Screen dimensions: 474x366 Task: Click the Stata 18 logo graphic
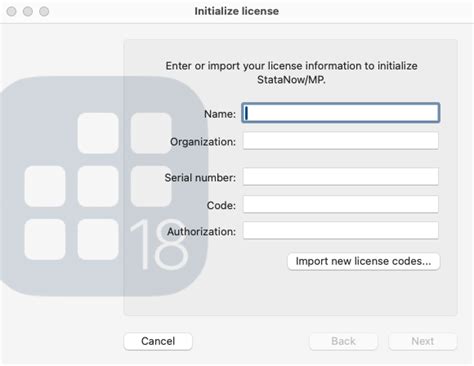point(104,186)
